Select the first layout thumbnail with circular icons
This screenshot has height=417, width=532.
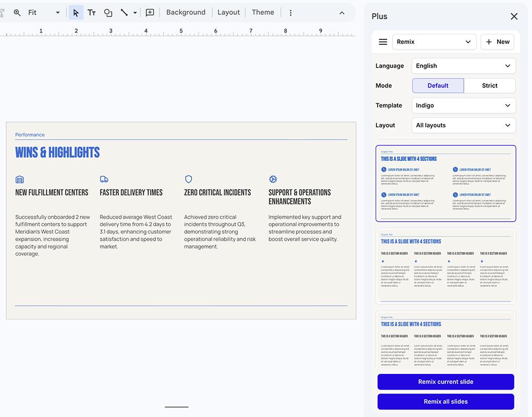click(x=445, y=183)
